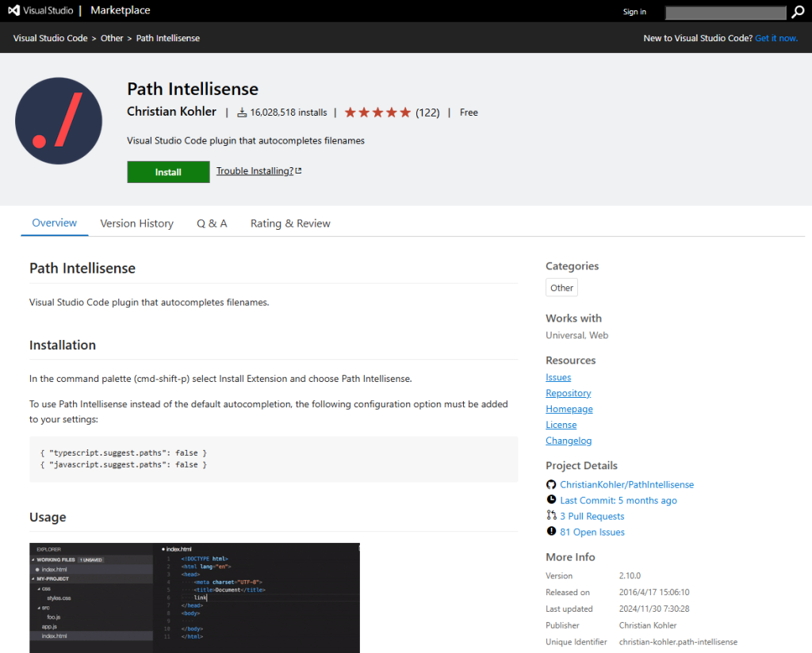Switch to the Version History tab

pyautogui.click(x=136, y=223)
